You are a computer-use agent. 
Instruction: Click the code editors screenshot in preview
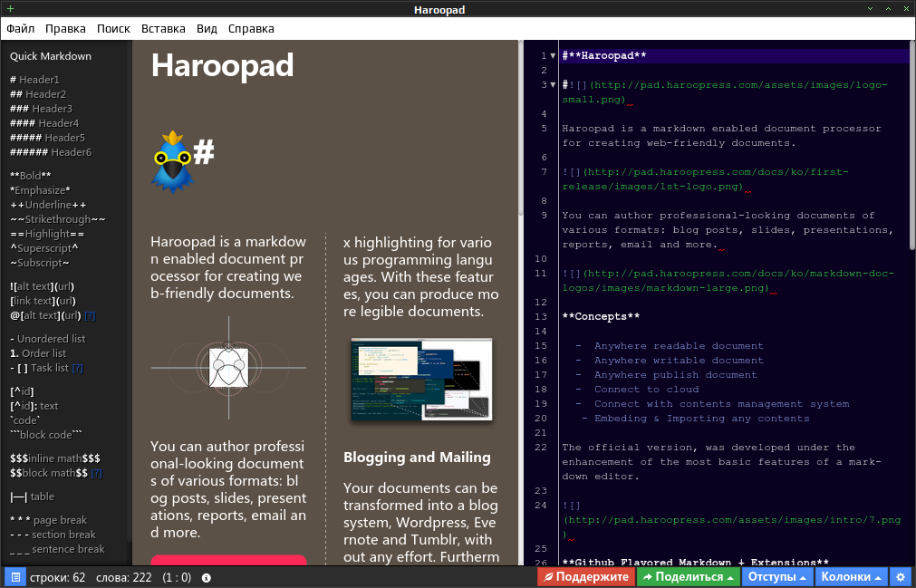(421, 380)
